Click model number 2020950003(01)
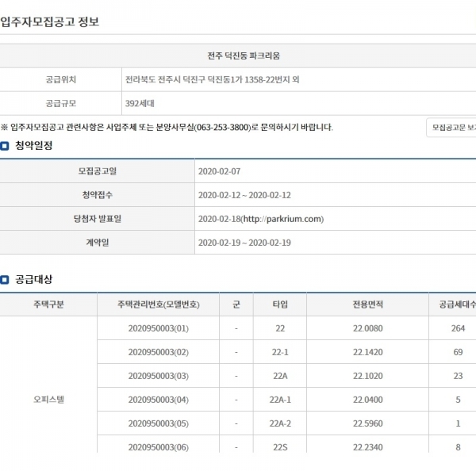This screenshot has height=471, width=476. coord(159,328)
